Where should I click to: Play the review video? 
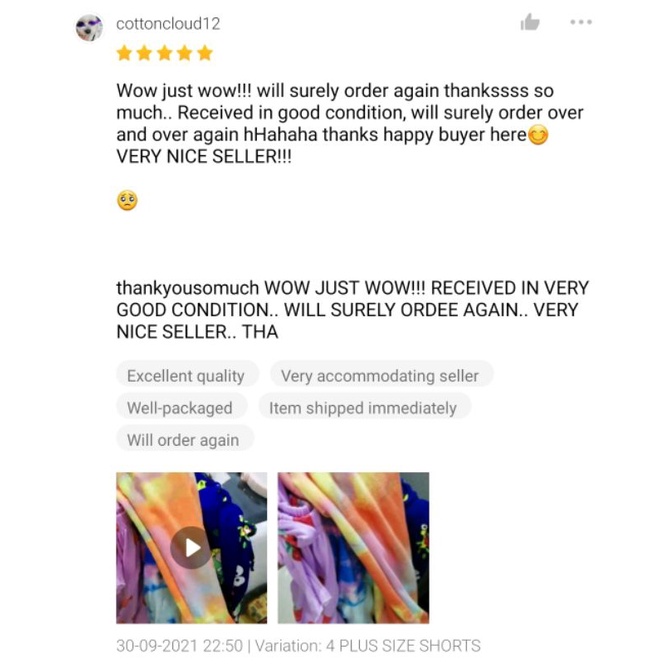pyautogui.click(x=191, y=548)
